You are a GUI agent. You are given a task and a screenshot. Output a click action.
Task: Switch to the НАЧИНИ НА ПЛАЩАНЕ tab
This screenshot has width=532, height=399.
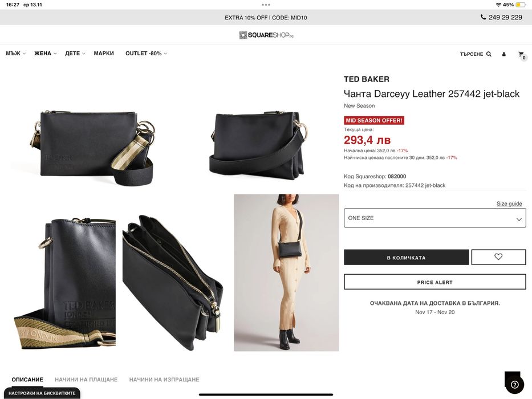point(86,379)
